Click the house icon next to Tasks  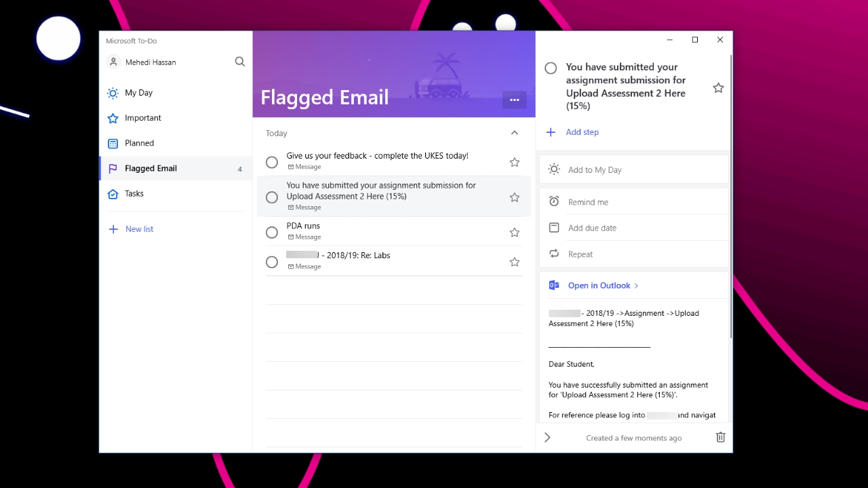click(113, 194)
